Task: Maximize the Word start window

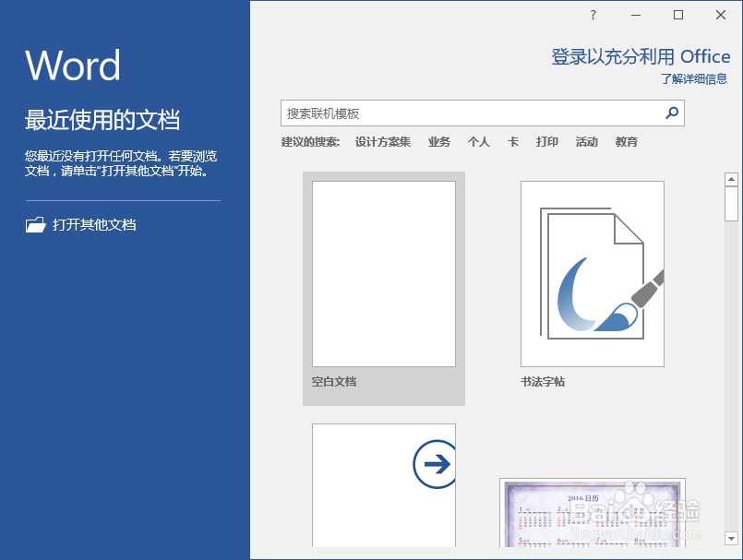Action: point(678,15)
